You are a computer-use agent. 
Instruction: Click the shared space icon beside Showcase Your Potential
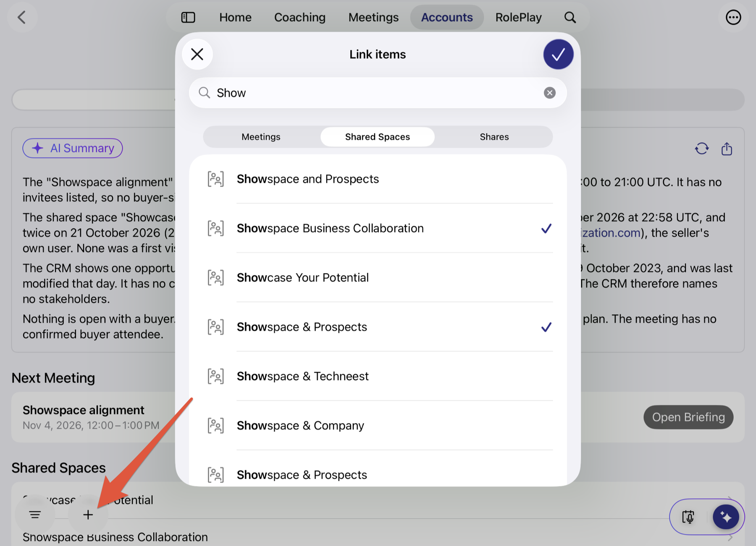pyautogui.click(x=215, y=278)
